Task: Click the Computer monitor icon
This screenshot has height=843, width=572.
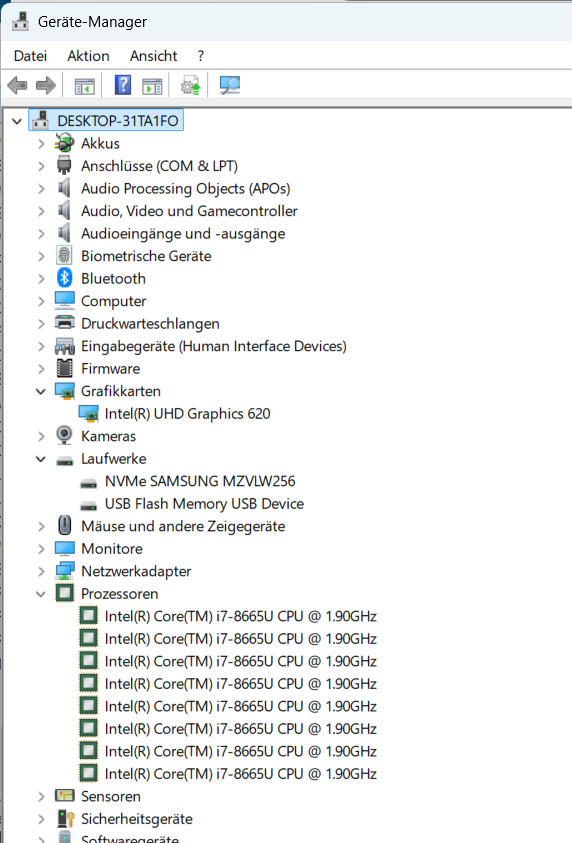Action: pyautogui.click(x=65, y=301)
